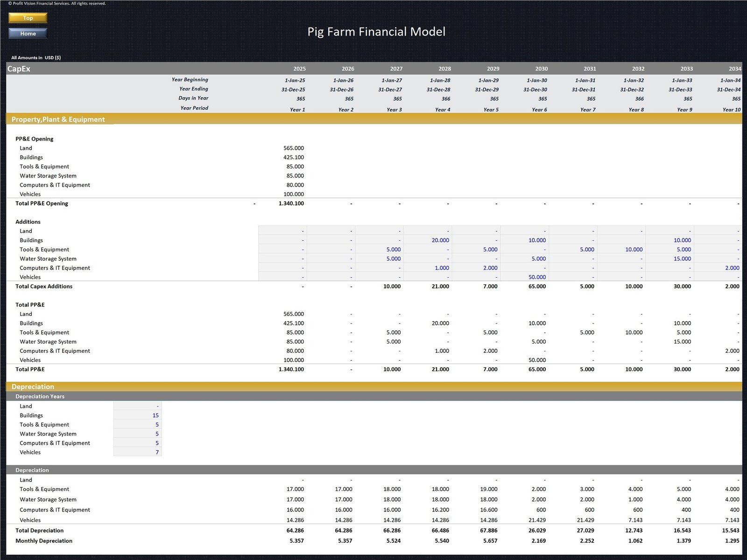Select Additions Land input cell for 2025
Screen dimensions: 747x560
(x=282, y=231)
